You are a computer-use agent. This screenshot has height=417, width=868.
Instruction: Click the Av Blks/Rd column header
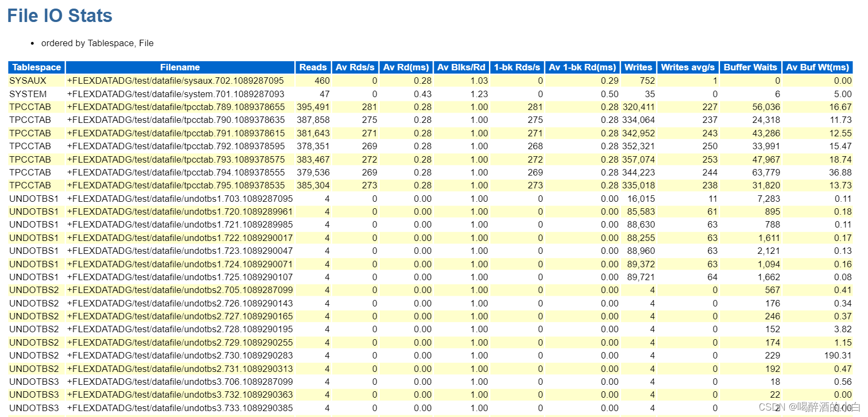pos(461,67)
